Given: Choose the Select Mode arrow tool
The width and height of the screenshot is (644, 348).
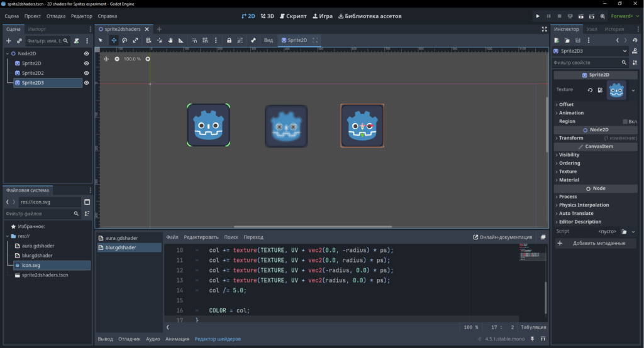Looking at the screenshot, I should (101, 40).
